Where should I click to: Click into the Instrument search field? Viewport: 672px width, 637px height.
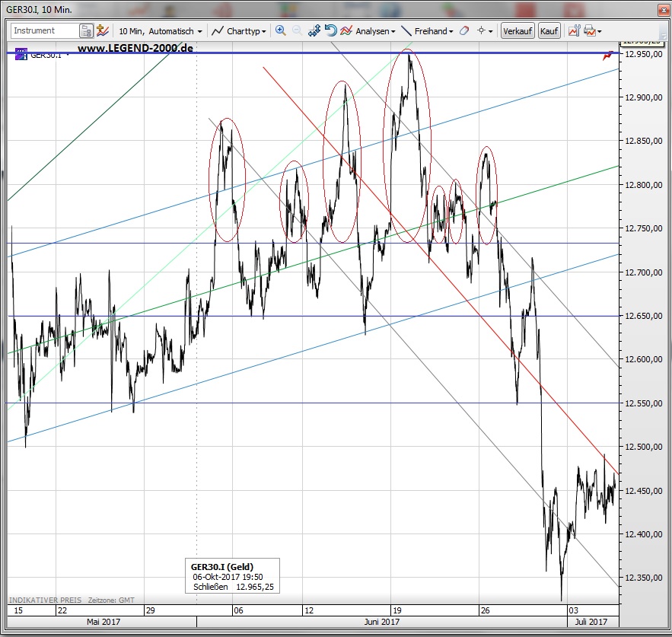(44, 31)
